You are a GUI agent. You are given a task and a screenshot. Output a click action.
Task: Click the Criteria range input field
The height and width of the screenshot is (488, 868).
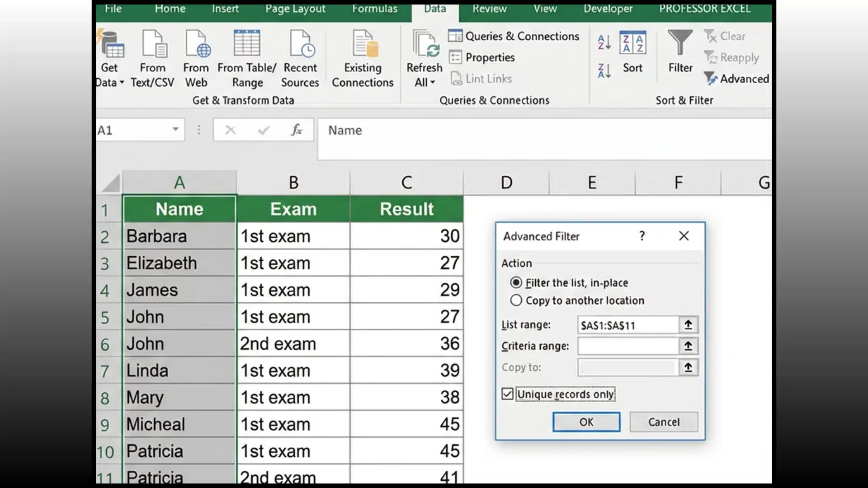(628, 346)
